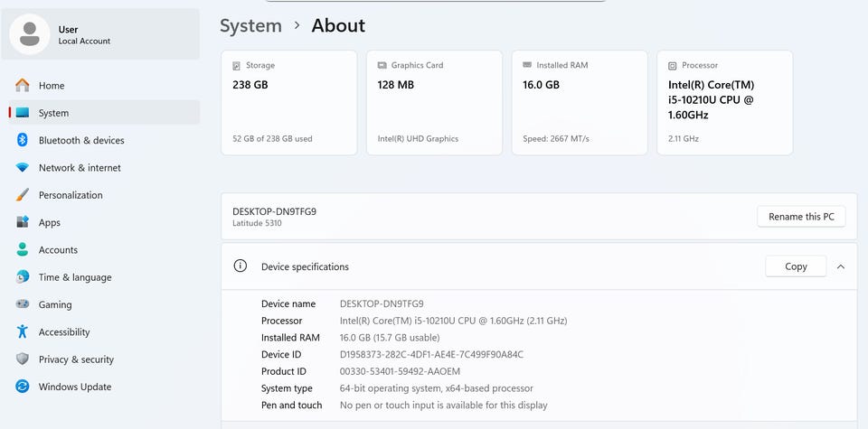
Task: Click the Personalization paintbrush icon
Action: pos(23,195)
